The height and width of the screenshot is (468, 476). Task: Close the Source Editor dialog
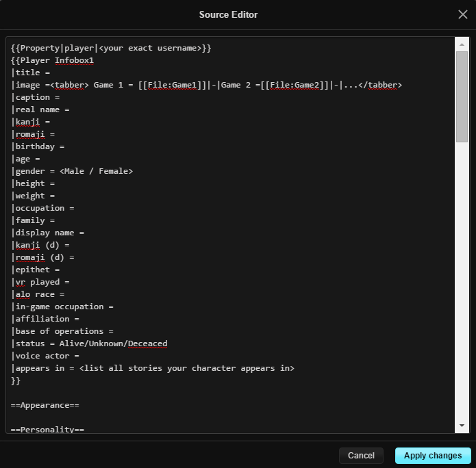point(462,14)
